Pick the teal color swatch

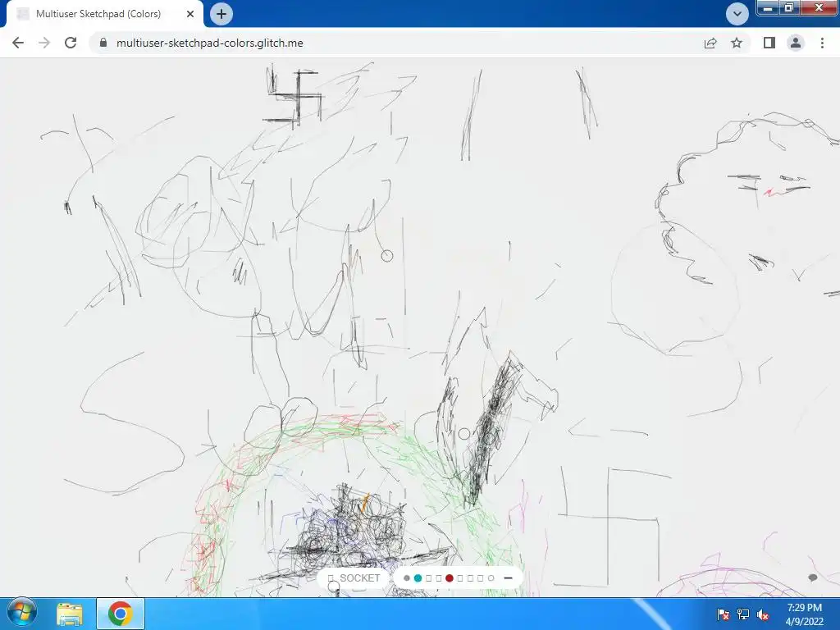[418, 578]
